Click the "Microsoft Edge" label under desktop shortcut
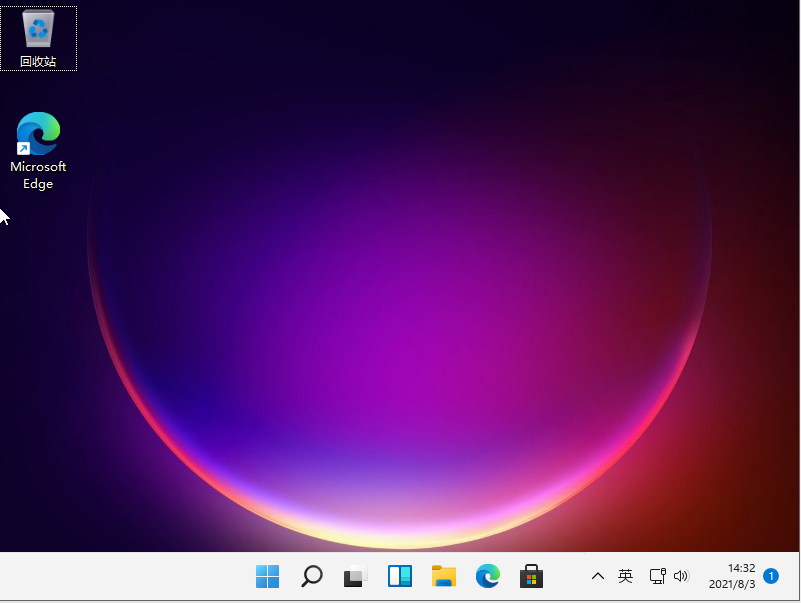Image resolution: width=801 pixels, height=603 pixels. tap(38, 175)
